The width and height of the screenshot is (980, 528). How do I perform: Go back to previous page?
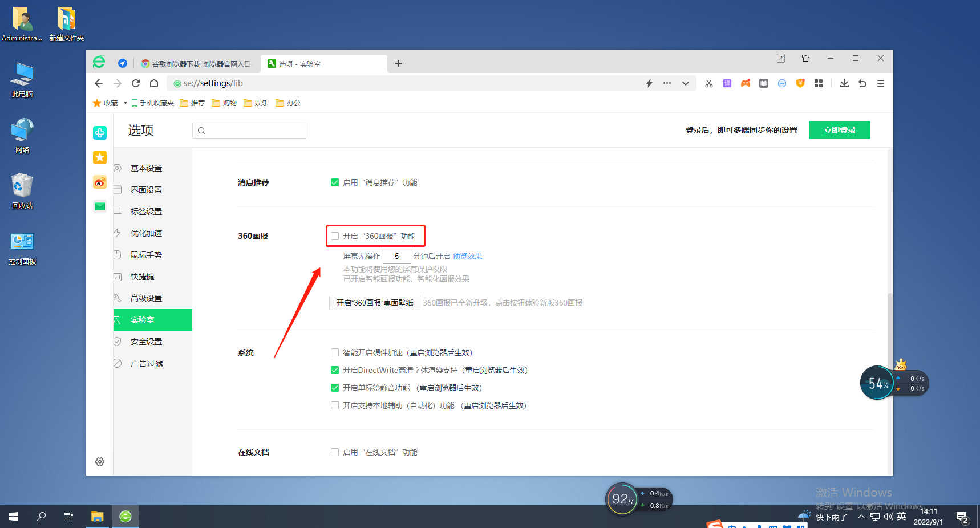pyautogui.click(x=99, y=83)
